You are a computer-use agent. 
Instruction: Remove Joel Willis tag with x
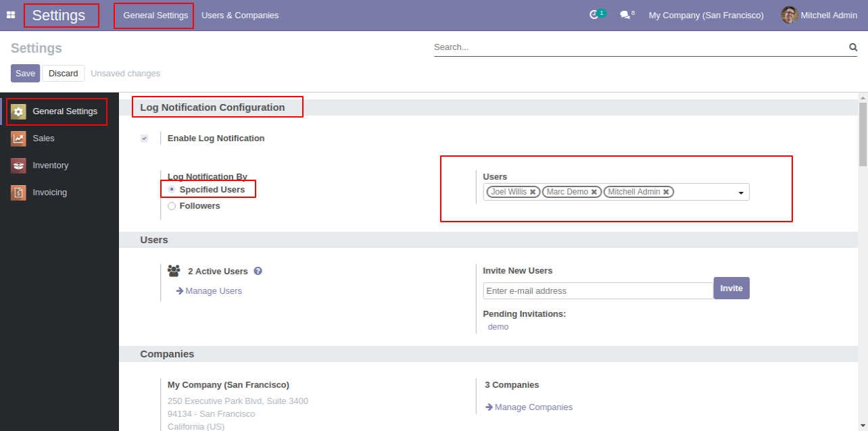click(533, 192)
